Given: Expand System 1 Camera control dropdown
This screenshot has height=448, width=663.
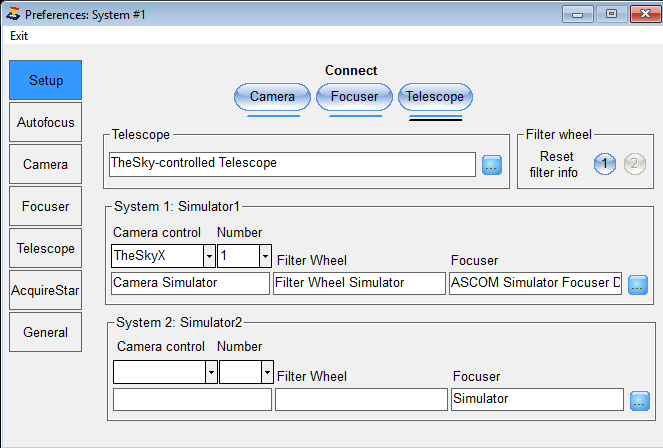Looking at the screenshot, I should (209, 256).
